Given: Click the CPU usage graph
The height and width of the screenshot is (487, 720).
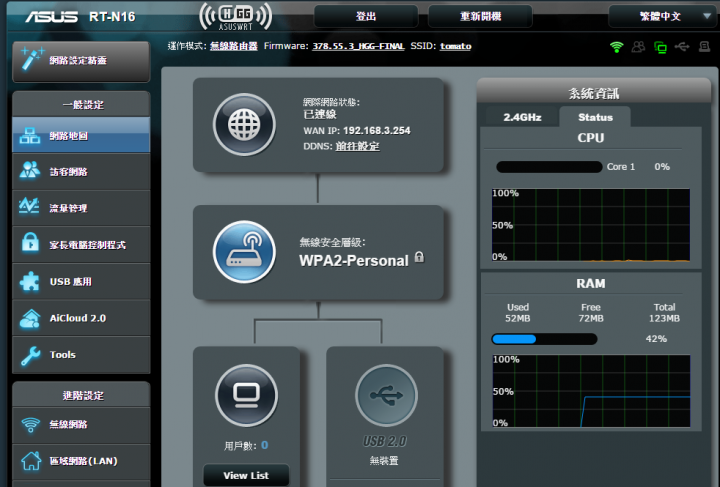Looking at the screenshot, I should tap(591, 225).
